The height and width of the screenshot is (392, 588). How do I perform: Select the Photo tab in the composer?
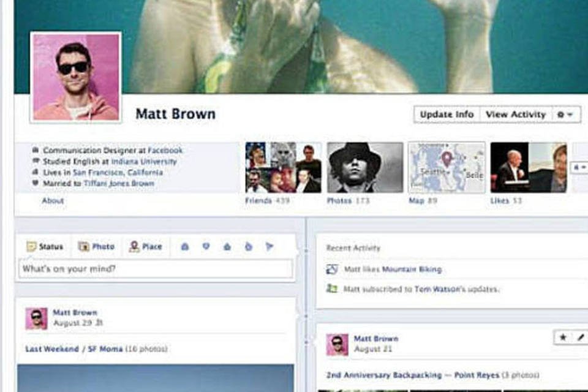pyautogui.click(x=96, y=246)
